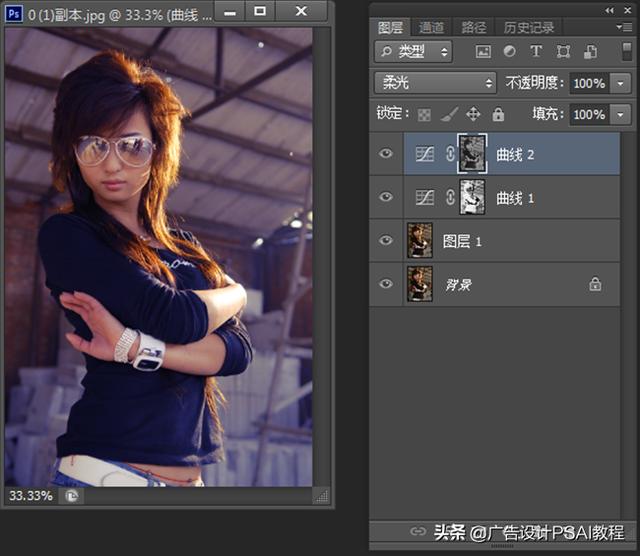This screenshot has height=556, width=640.
Task: Maximize the document window
Action: tap(260, 11)
